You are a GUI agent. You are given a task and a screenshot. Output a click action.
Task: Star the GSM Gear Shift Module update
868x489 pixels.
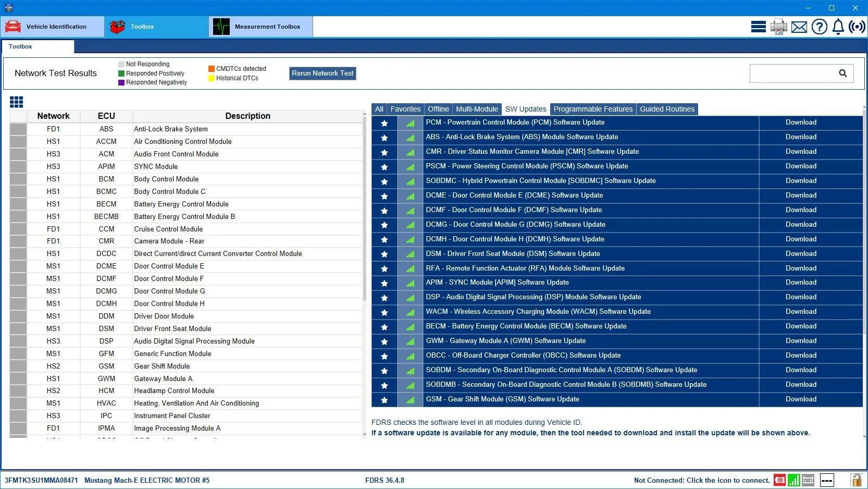(x=385, y=400)
